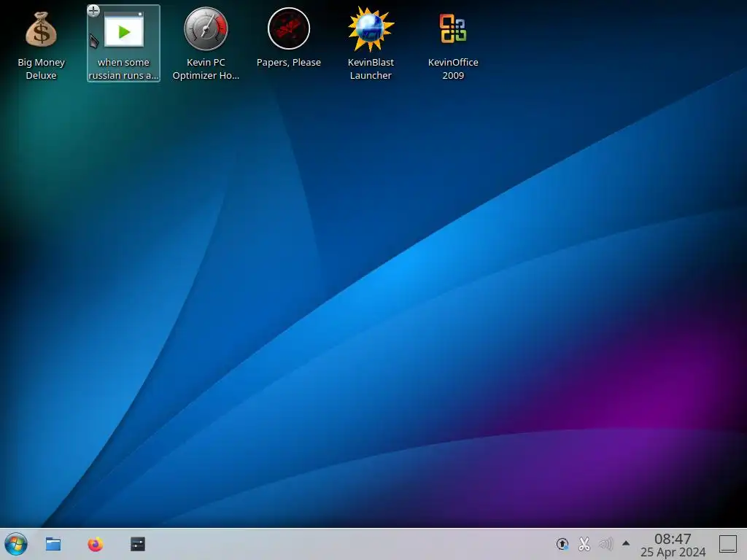Click the Show Desktop button
The width and height of the screenshot is (747, 560).
coord(728,544)
